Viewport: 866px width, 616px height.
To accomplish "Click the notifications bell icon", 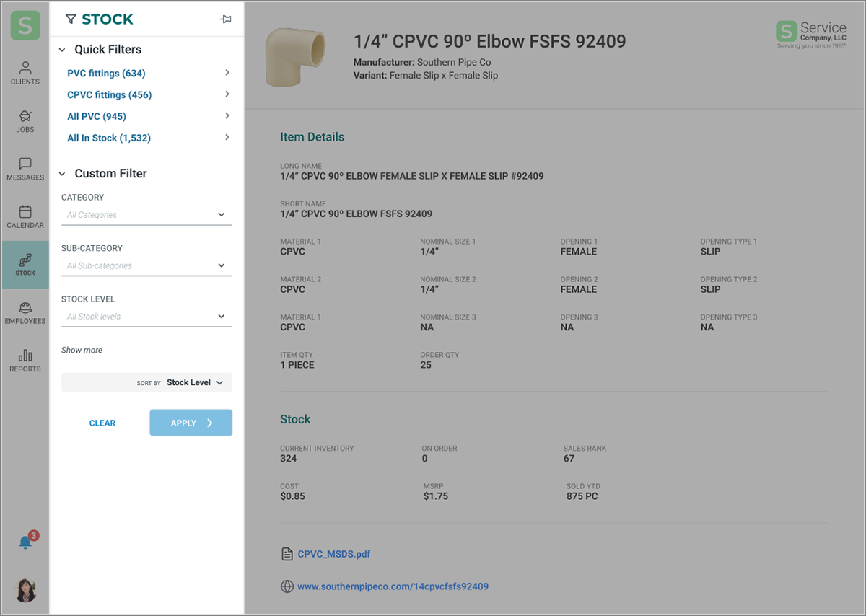I will tap(25, 542).
